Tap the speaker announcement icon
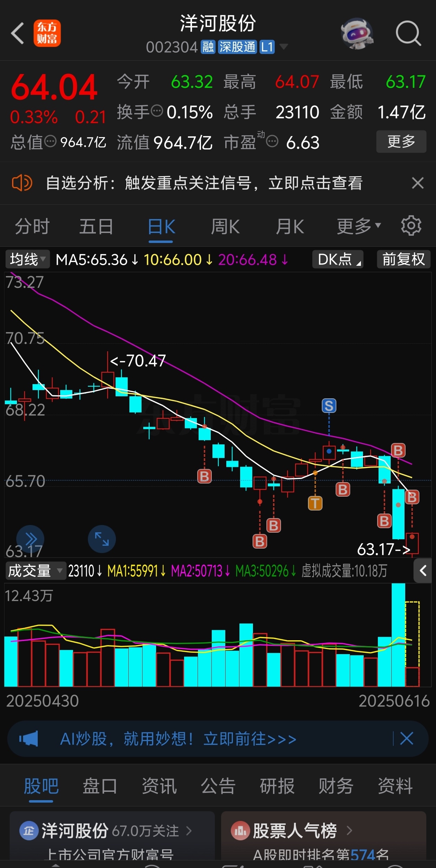 click(x=22, y=183)
